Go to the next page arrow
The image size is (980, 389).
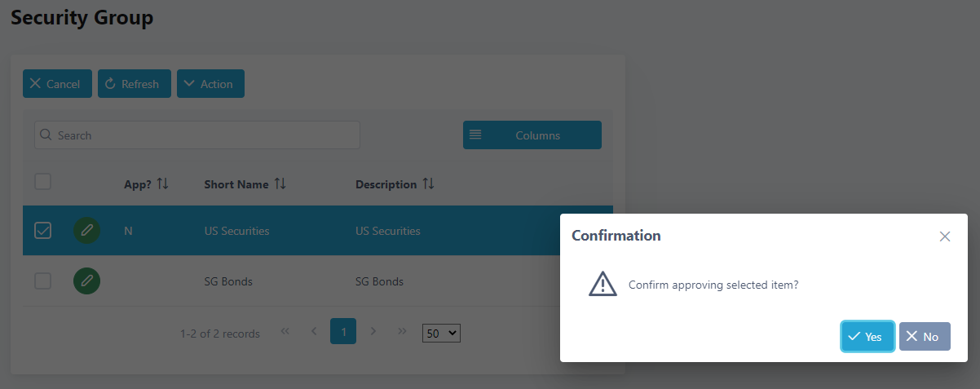(373, 332)
